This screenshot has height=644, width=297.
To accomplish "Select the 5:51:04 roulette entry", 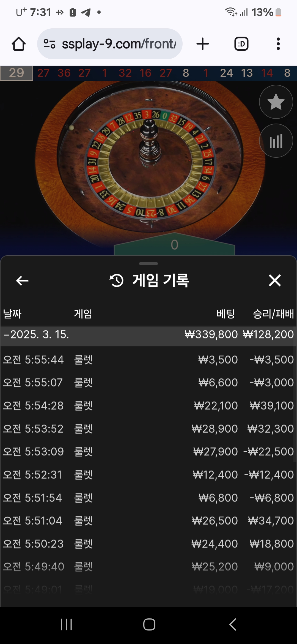I will 148,521.
